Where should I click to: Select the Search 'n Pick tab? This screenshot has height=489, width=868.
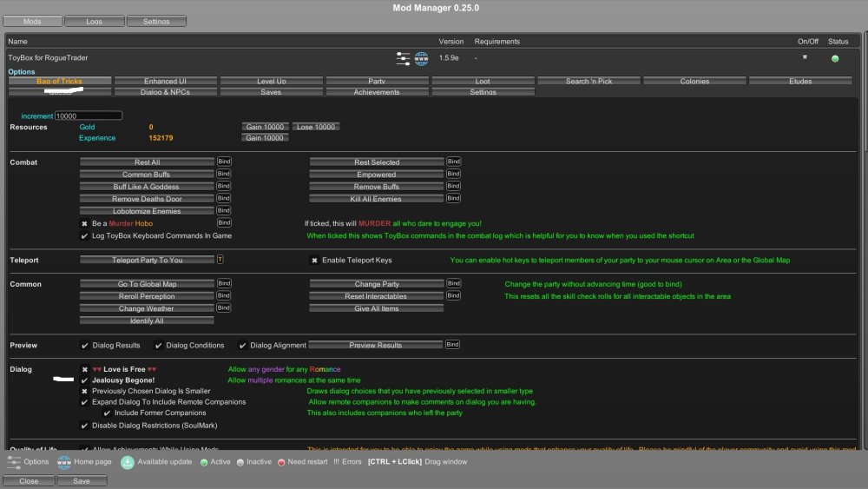click(589, 81)
